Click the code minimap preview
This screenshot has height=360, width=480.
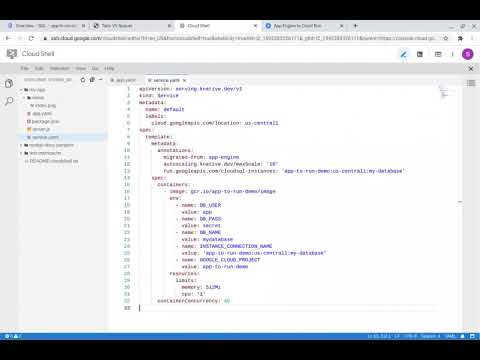point(447,93)
